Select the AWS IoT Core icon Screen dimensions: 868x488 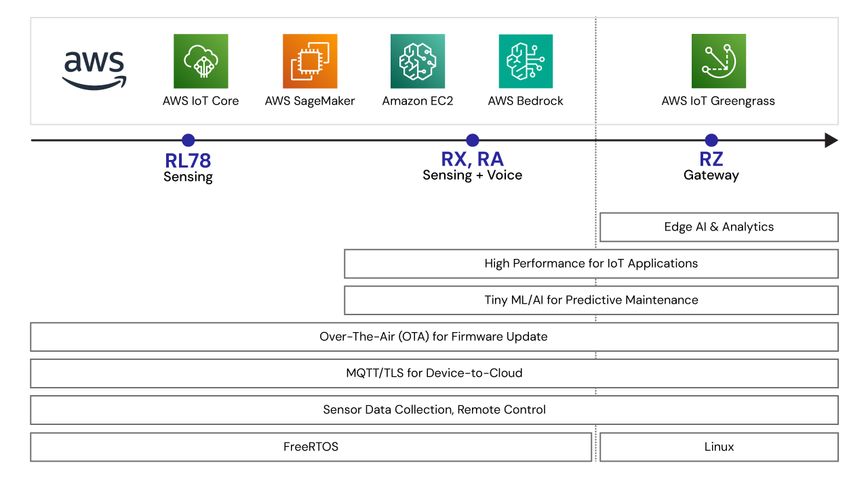(201, 60)
